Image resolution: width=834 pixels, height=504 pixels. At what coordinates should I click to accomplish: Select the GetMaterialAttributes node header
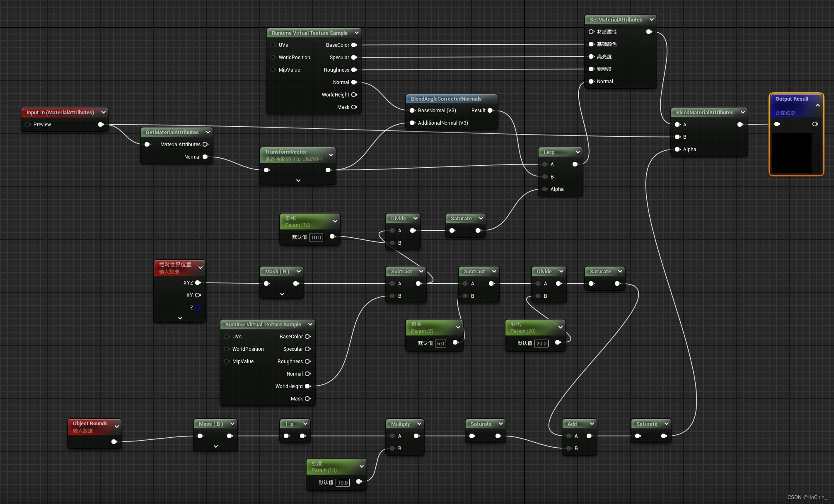pos(172,133)
